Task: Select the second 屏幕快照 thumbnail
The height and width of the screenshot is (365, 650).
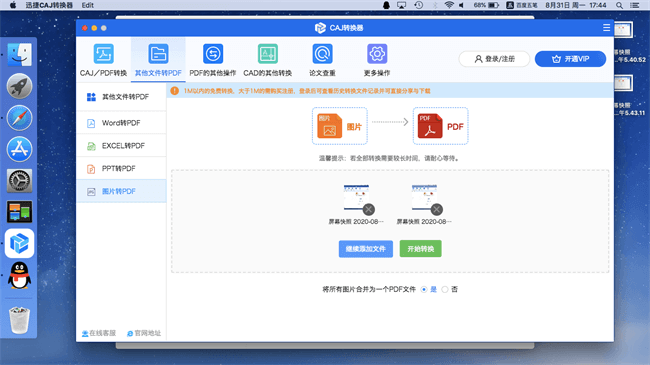Action: [424, 197]
